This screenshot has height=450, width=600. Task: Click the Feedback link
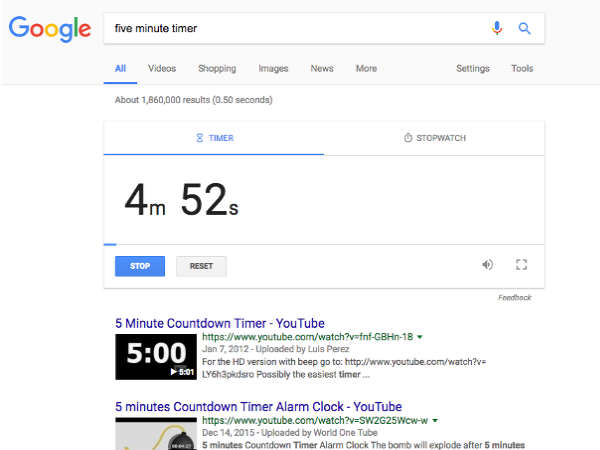pos(515,297)
